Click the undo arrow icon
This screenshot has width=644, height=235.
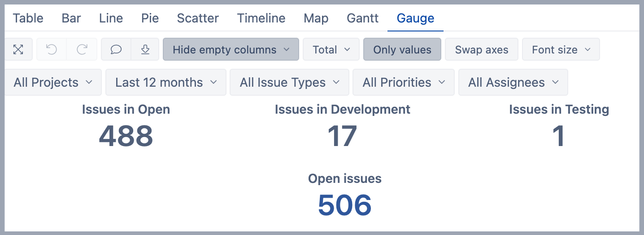point(52,49)
